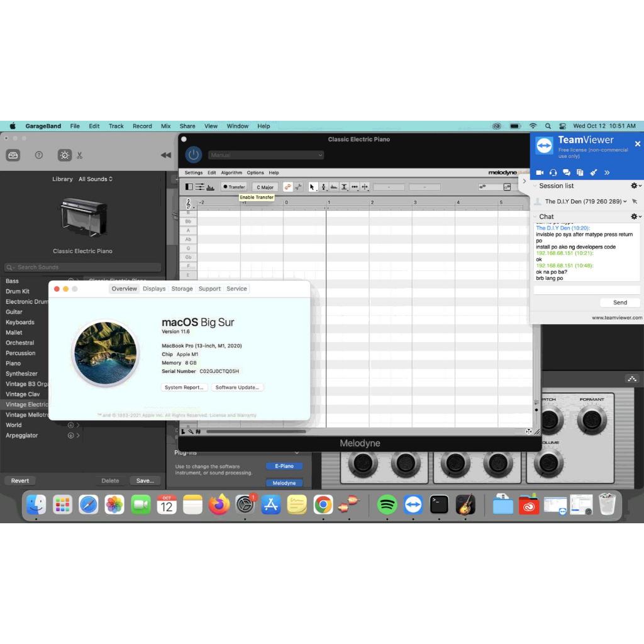Open the Session list gear dropdown
The height and width of the screenshot is (644, 644).
coord(636,186)
